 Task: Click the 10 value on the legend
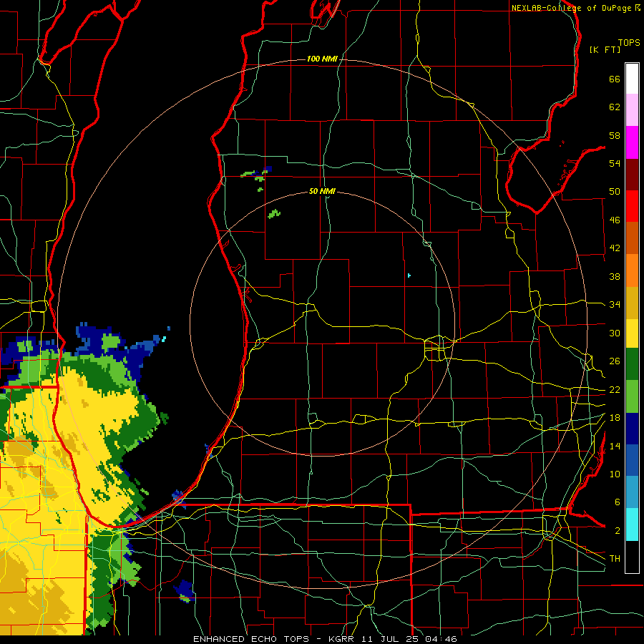coord(615,474)
